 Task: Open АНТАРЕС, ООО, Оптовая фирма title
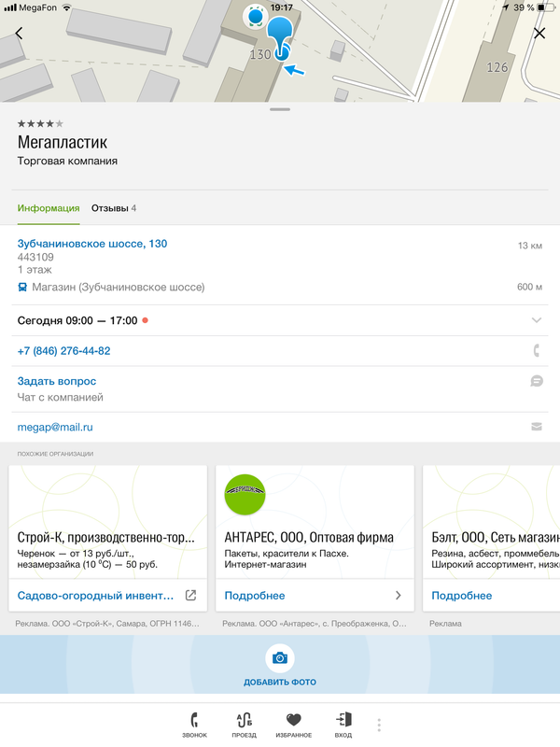click(x=309, y=538)
